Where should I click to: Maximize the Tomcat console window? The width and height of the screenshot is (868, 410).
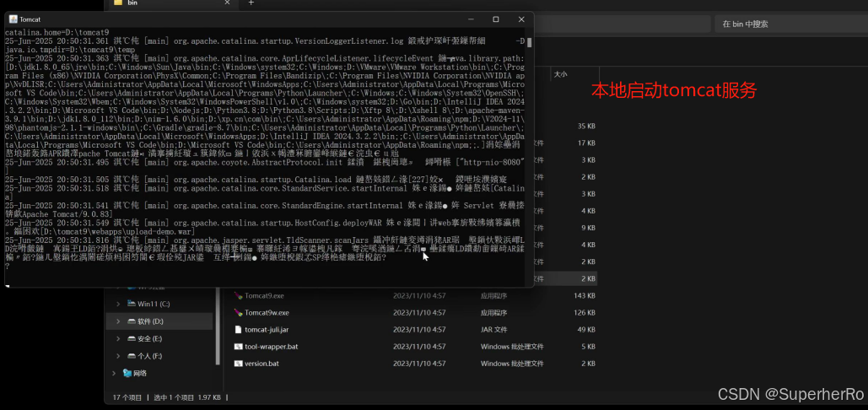click(496, 19)
